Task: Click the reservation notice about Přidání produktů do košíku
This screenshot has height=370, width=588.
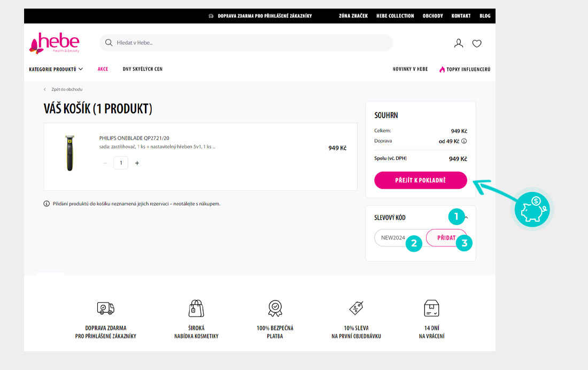Action: point(136,204)
